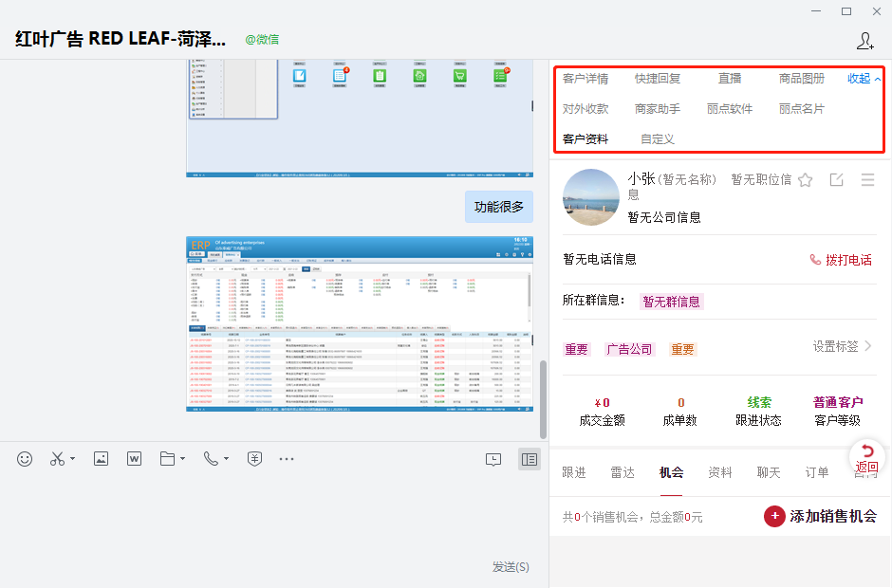Edit customer info with the pencil-square icon
892x588 pixels.
click(836, 180)
